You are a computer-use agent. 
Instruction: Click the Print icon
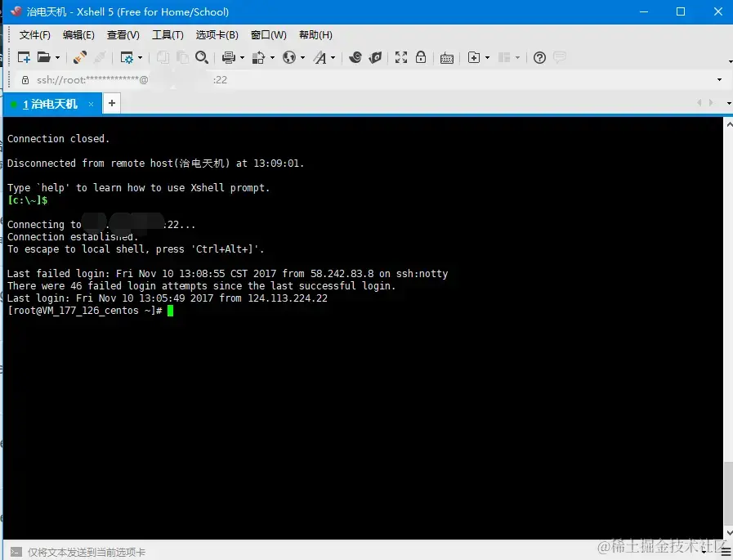(229, 57)
